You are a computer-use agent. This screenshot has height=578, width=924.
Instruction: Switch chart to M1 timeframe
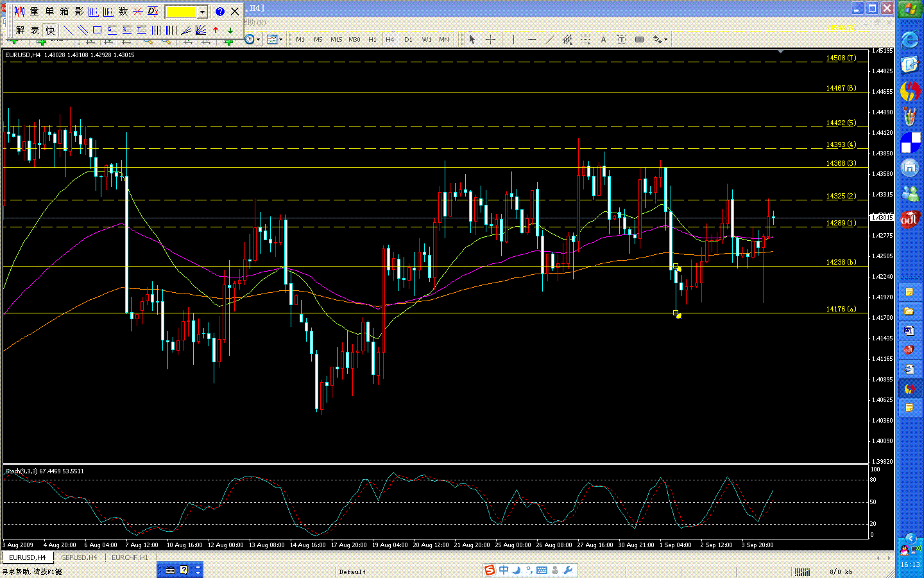click(x=300, y=40)
